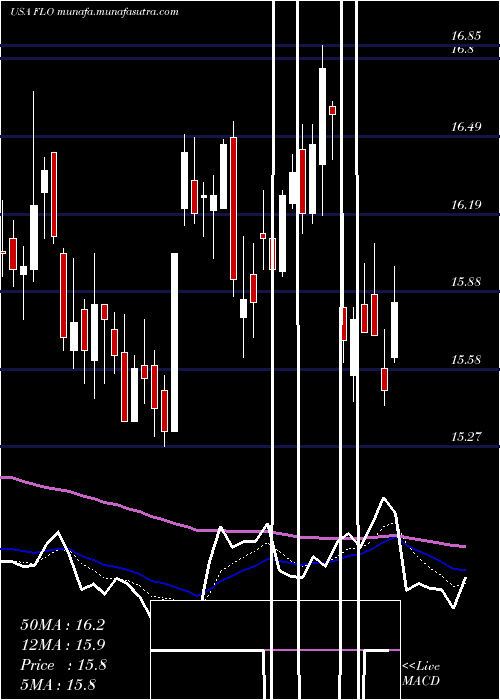Click the '<<Live MACD' label
Viewport: 500px width, 700px height.
421,673
